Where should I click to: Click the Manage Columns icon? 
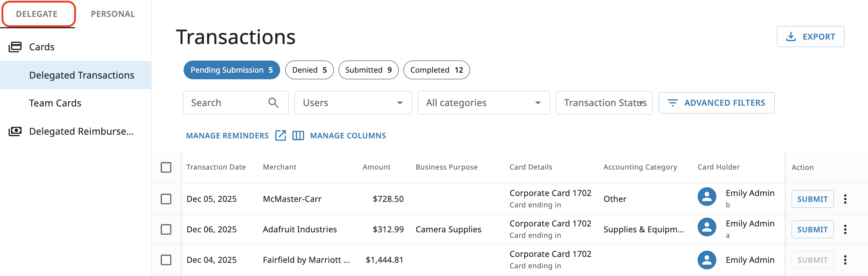click(298, 135)
